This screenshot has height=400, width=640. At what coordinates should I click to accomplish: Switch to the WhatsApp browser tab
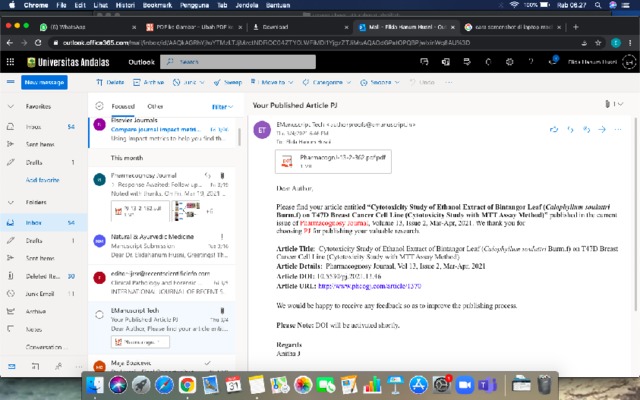[88, 27]
